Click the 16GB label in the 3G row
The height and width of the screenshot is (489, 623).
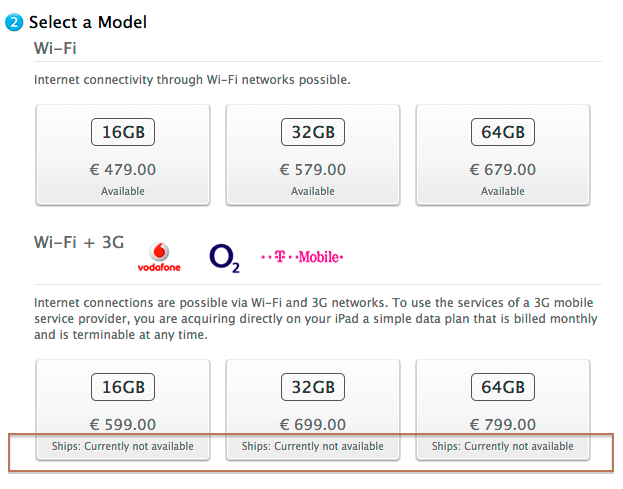tap(123, 387)
